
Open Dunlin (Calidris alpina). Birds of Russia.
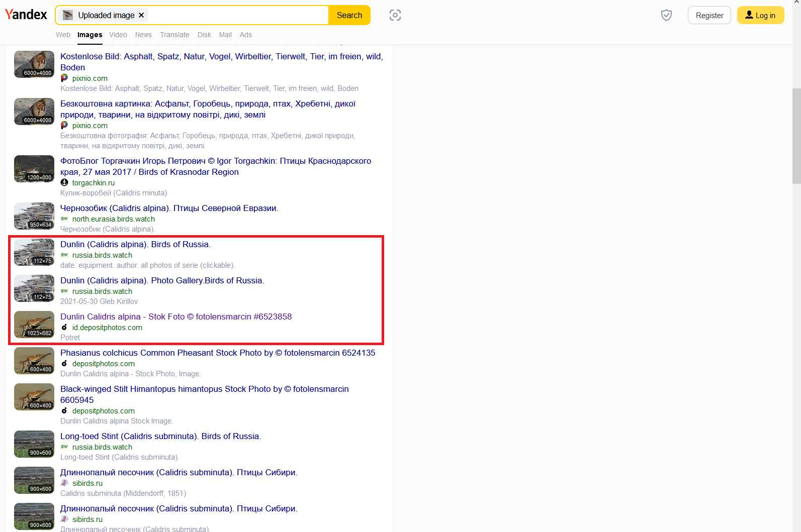[135, 244]
